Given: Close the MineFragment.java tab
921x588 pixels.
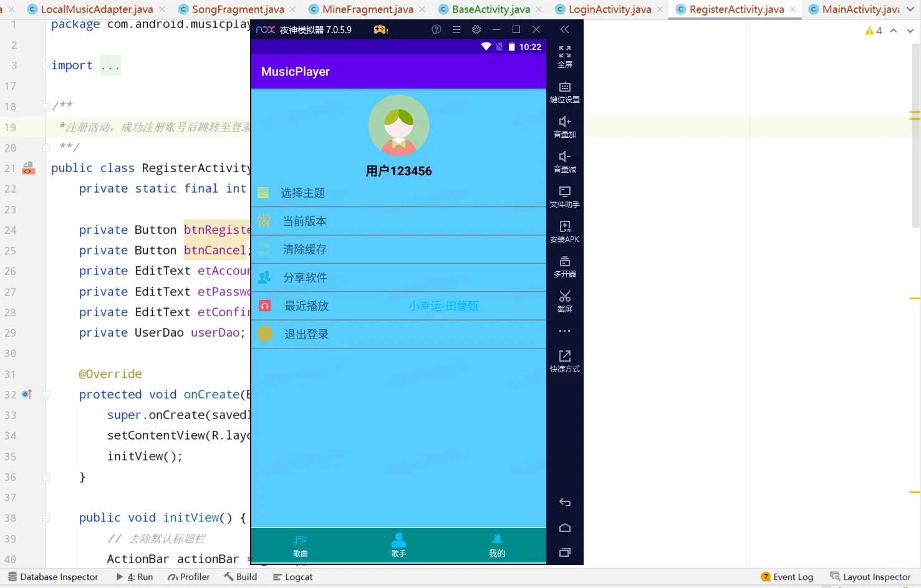Looking at the screenshot, I should (x=422, y=9).
